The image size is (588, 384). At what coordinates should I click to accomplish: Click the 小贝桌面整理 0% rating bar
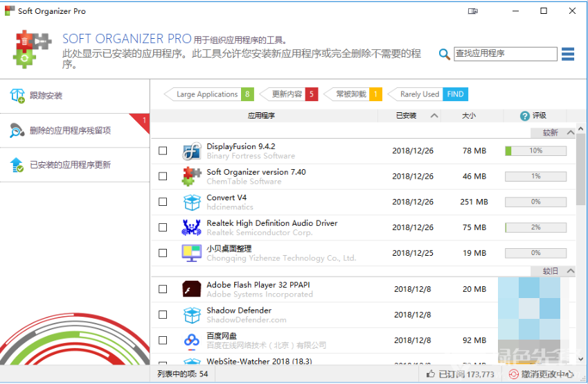[535, 253]
